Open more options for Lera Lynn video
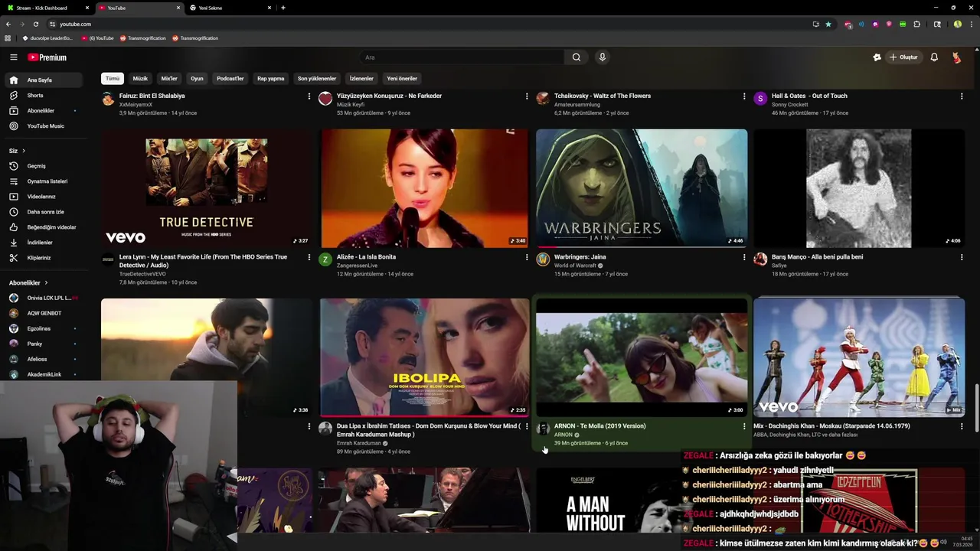The height and width of the screenshot is (551, 980). (309, 257)
